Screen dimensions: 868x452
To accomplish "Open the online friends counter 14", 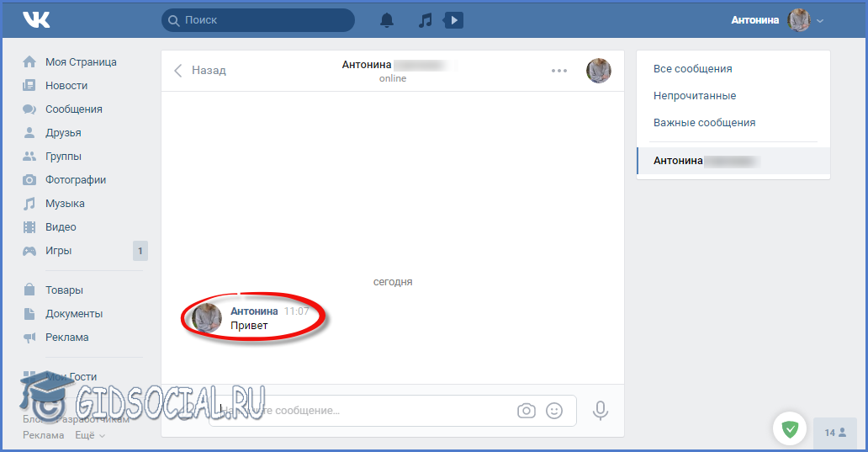I will pos(835,433).
